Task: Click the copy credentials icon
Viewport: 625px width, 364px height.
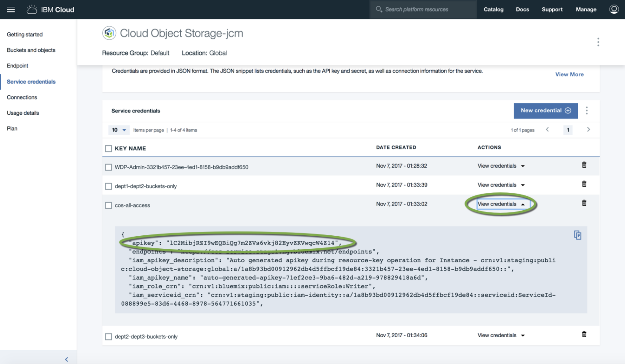Action: [x=577, y=235]
